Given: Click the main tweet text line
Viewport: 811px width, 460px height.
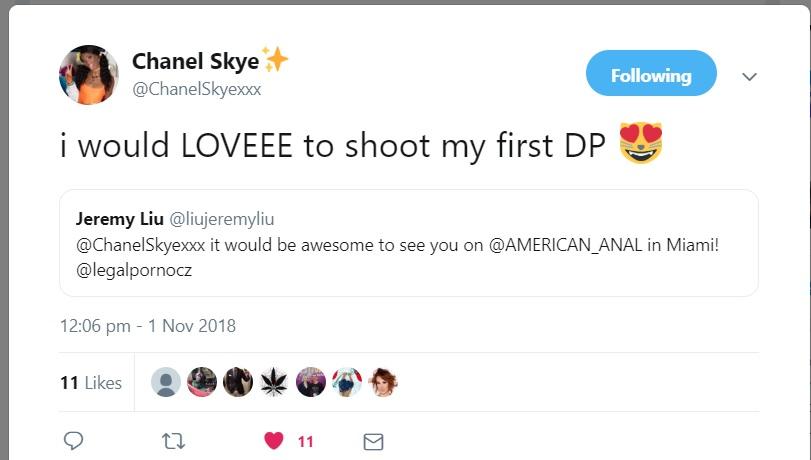Looking at the screenshot, I should point(330,145).
